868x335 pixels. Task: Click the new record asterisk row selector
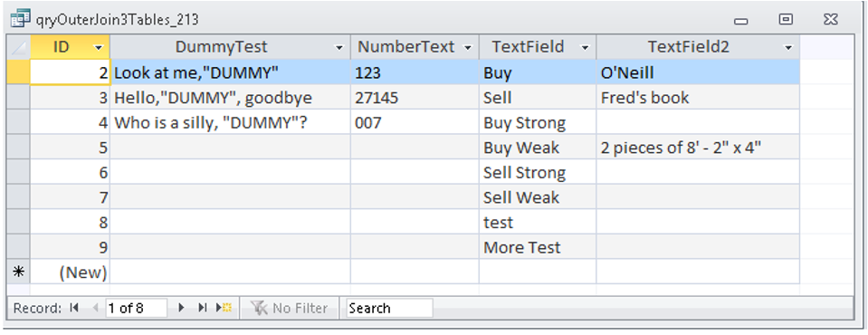click(18, 272)
